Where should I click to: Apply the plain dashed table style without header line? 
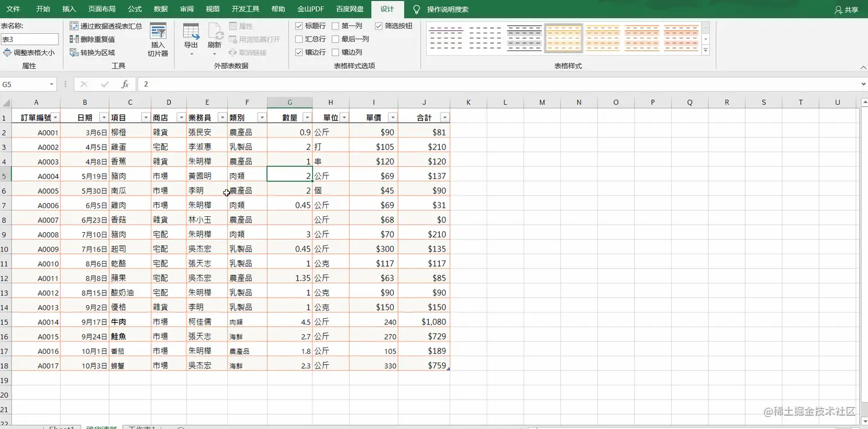(485, 38)
